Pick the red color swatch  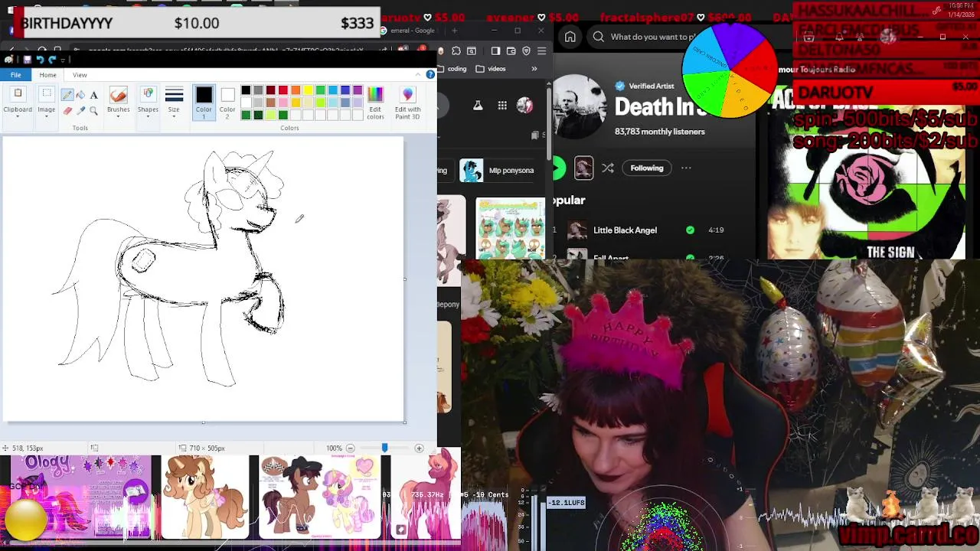click(283, 90)
